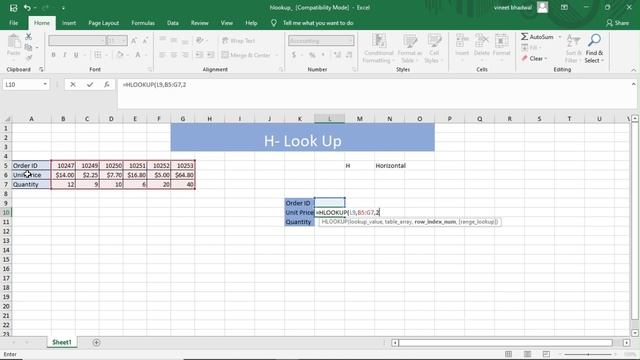
Task: Click the Undo arrow icon
Action: (27, 8)
